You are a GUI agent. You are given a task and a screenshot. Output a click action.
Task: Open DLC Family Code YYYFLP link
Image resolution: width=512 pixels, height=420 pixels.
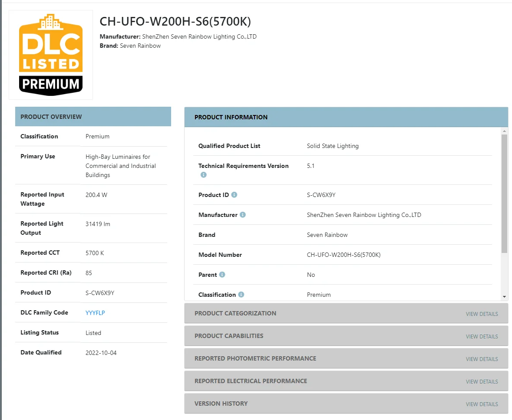(x=95, y=313)
